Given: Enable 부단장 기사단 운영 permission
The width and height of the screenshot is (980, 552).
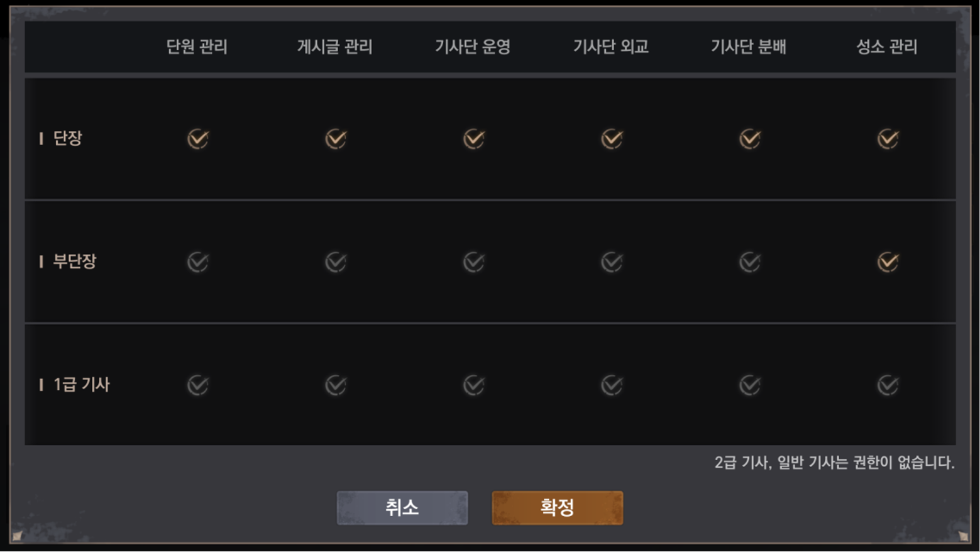Looking at the screenshot, I should point(474,262).
